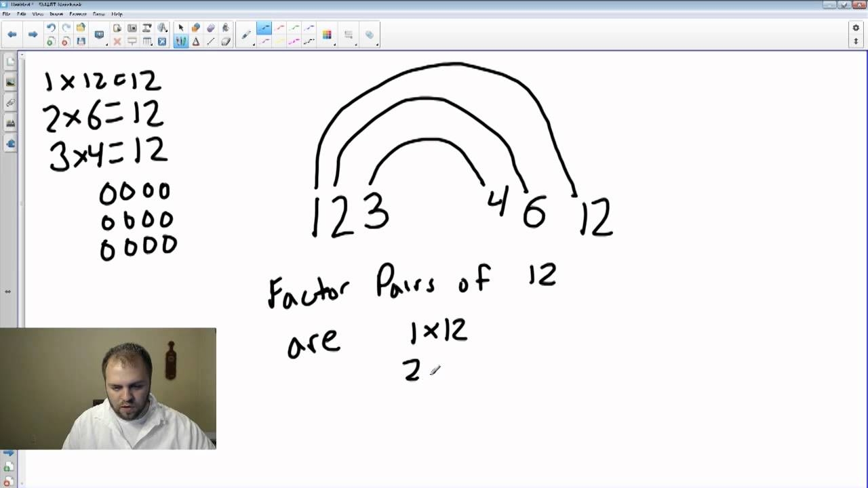This screenshot has height=488, width=868.
Task: Show the Page Sorter tab
Action: pos(9,61)
